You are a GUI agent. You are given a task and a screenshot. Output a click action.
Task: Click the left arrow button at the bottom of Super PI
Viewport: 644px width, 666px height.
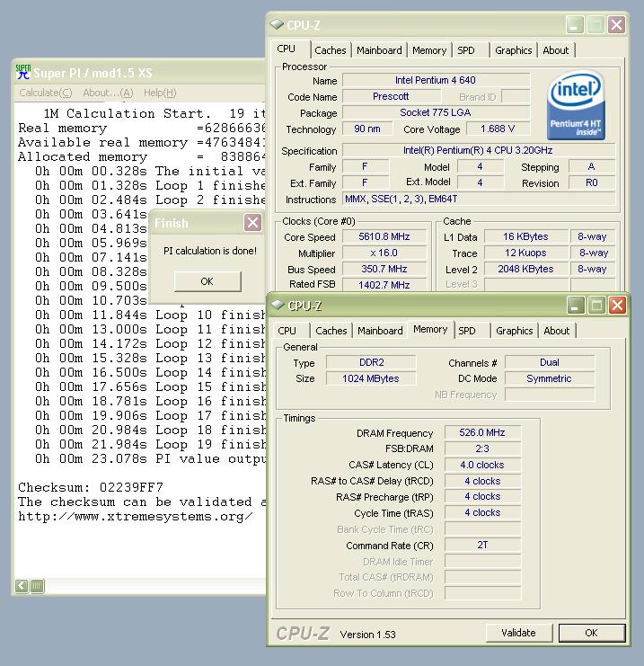coord(22,586)
